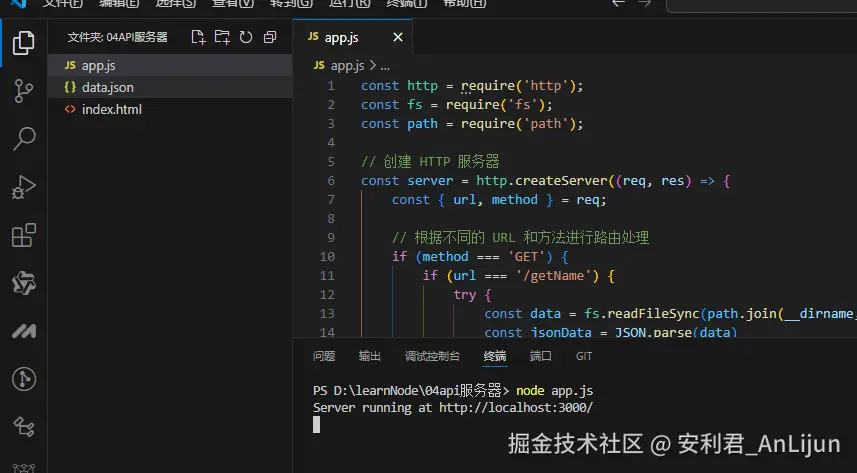Switch to the 输出 panel tab
This screenshot has width=857, height=473.
[369, 356]
